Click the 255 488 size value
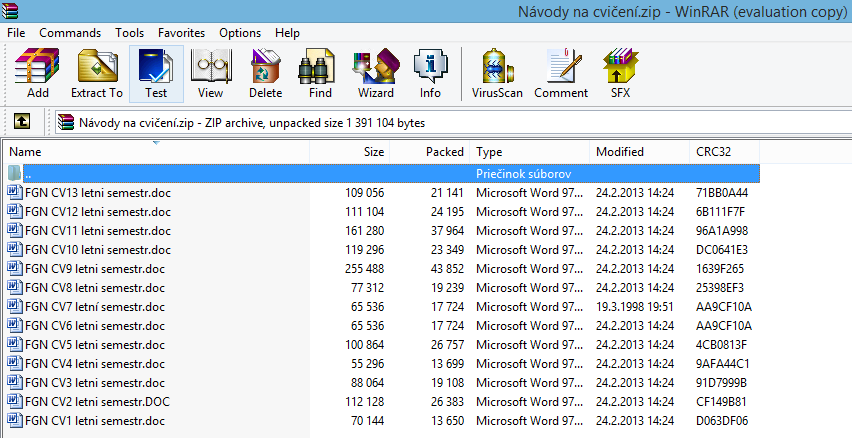The image size is (852, 438). [x=364, y=268]
